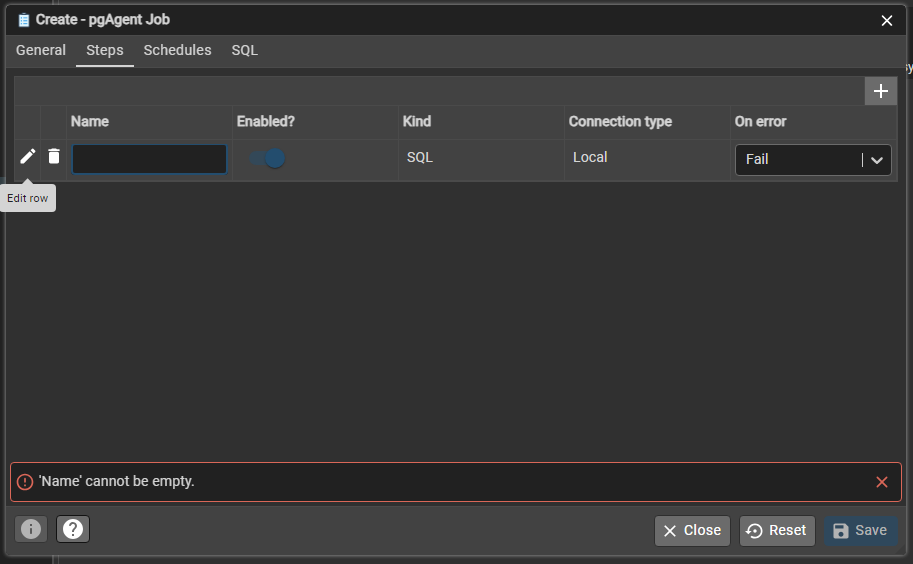Click the pgAgent Job clipboard title icon
This screenshot has width=913, height=564.
pos(24,20)
